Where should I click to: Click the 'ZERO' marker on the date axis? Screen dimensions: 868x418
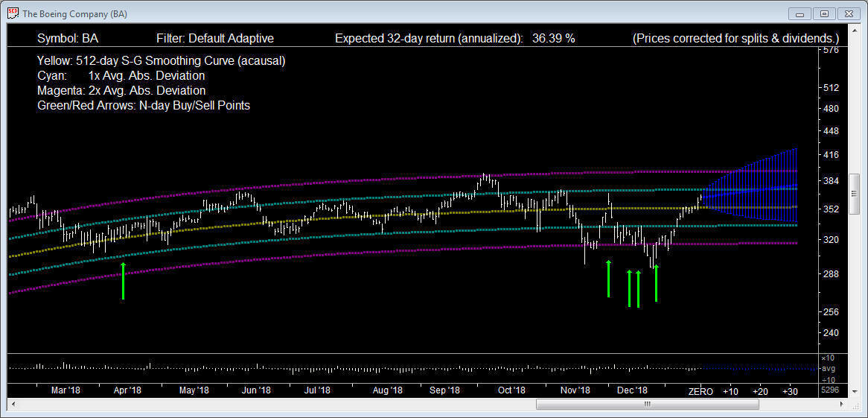701,391
